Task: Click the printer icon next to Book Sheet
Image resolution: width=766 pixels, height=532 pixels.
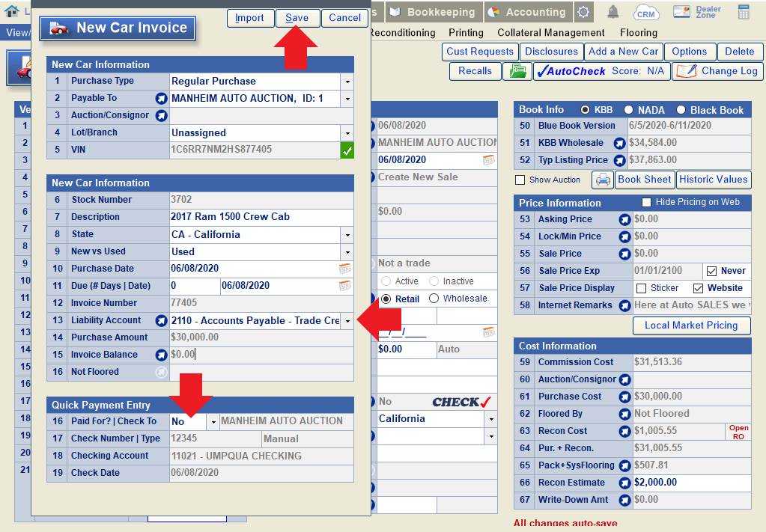Action: [603, 180]
